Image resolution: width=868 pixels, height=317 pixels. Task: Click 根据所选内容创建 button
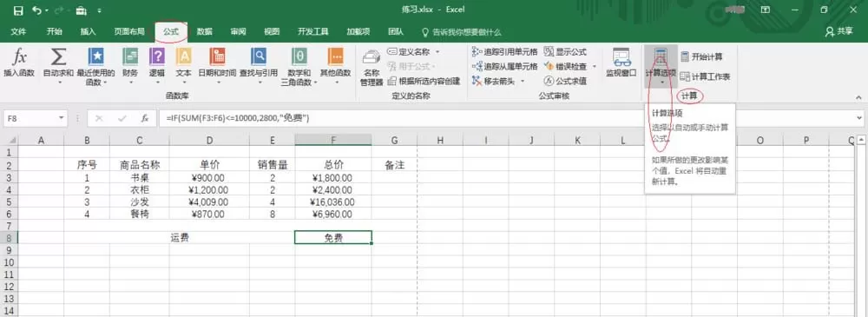pyautogui.click(x=424, y=81)
